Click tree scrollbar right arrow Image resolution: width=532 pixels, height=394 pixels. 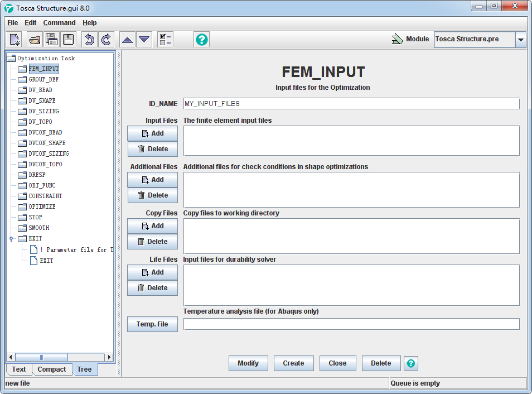pyautogui.click(x=109, y=357)
